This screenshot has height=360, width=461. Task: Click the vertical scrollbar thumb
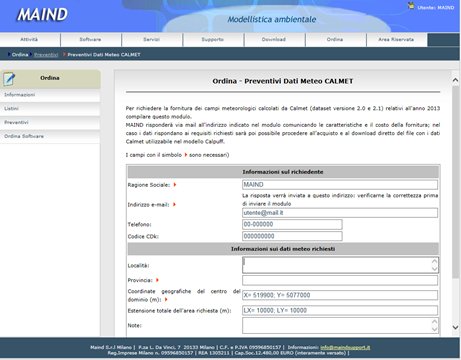pos(455,182)
